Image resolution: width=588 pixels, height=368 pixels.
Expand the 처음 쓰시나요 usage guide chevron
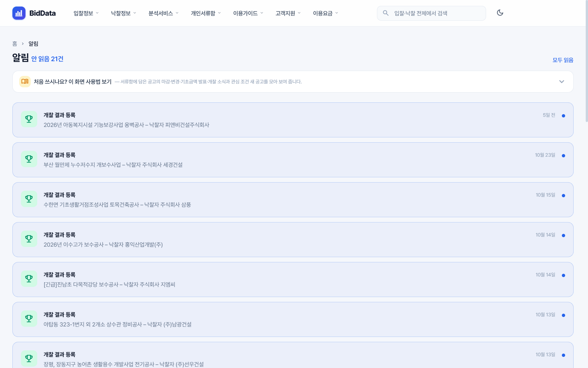tap(562, 81)
